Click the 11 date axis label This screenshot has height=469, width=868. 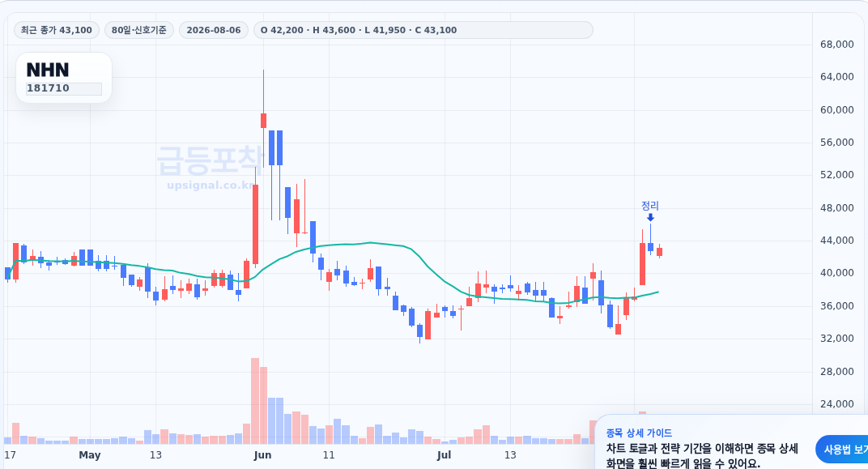(329, 455)
